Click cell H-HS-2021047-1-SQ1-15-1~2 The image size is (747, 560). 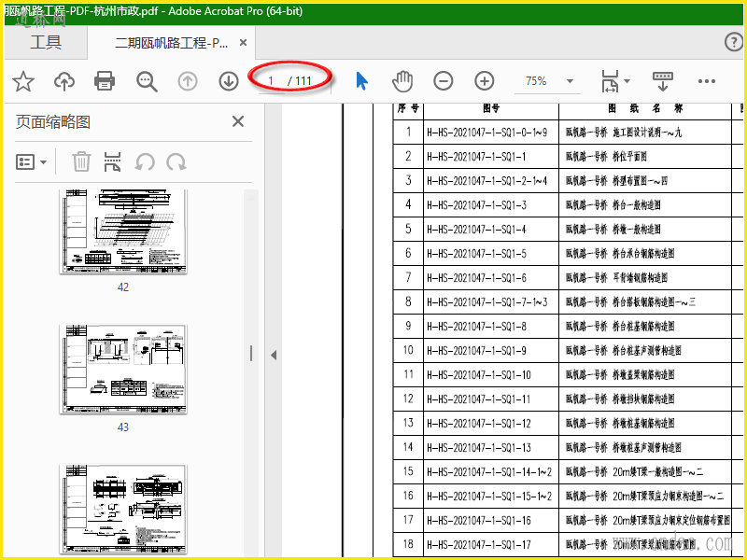491,497
